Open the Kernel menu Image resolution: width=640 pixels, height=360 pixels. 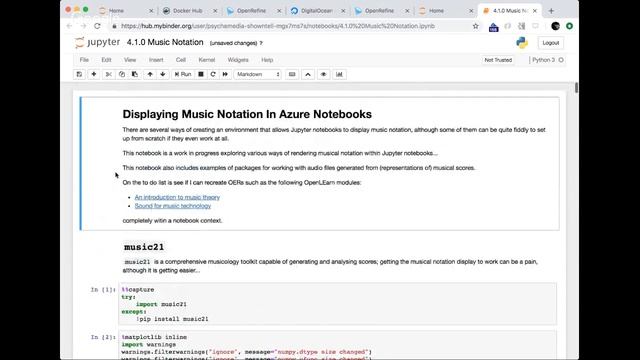point(207,60)
